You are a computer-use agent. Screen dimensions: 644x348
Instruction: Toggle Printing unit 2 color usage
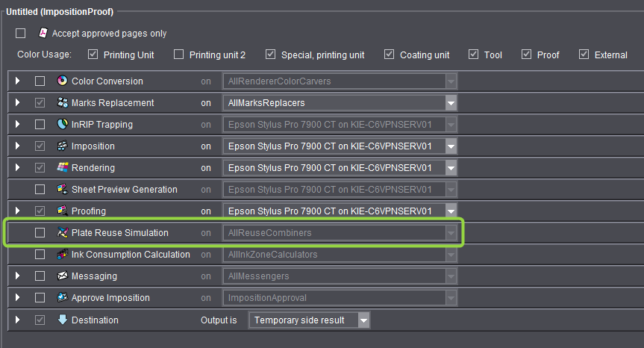(179, 55)
